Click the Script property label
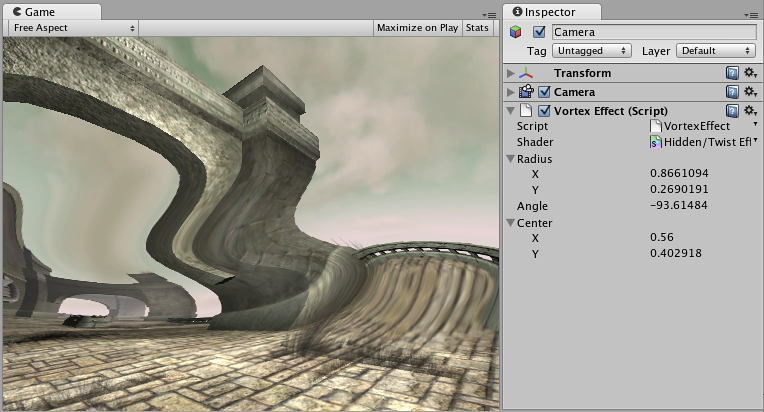Viewport: 764px width, 412px height. click(x=532, y=126)
